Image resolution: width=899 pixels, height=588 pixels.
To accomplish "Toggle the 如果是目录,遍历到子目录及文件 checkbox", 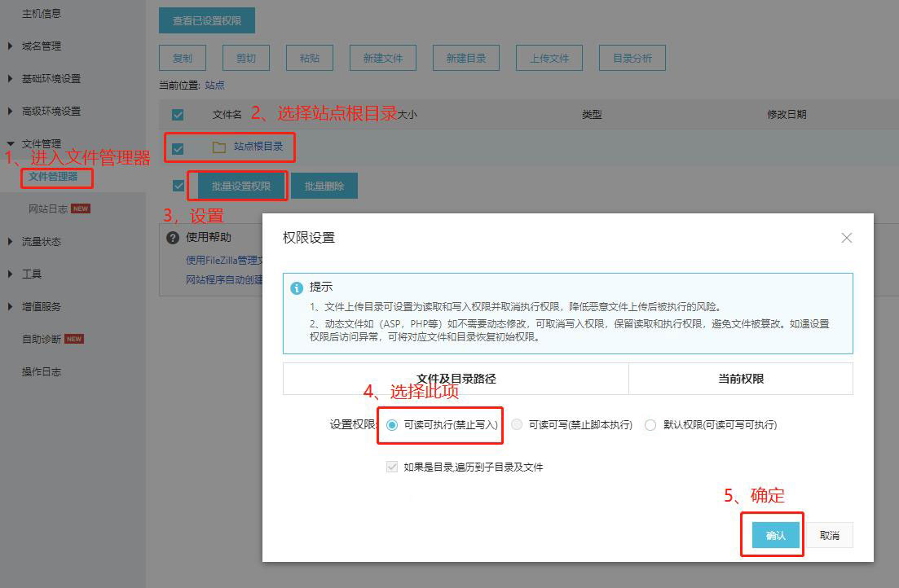I will (392, 467).
